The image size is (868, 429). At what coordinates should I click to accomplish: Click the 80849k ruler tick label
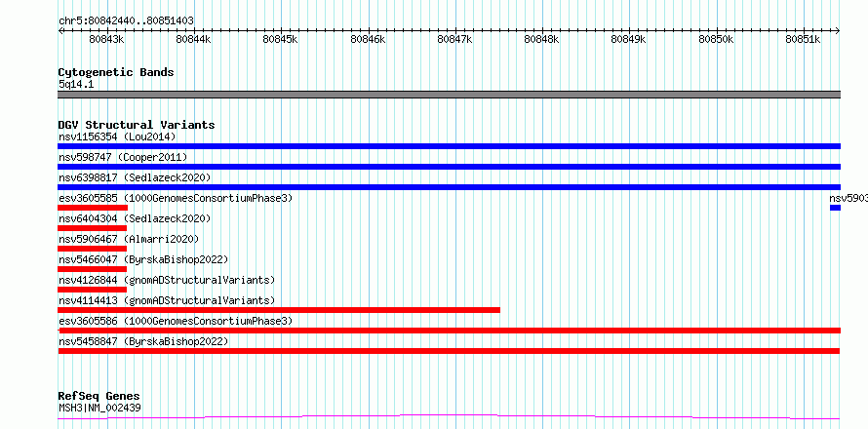pyautogui.click(x=629, y=39)
